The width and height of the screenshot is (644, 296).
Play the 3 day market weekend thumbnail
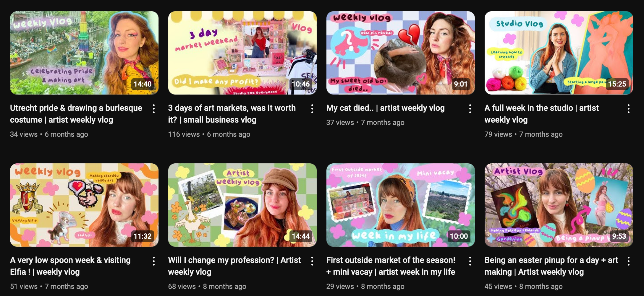tap(242, 53)
